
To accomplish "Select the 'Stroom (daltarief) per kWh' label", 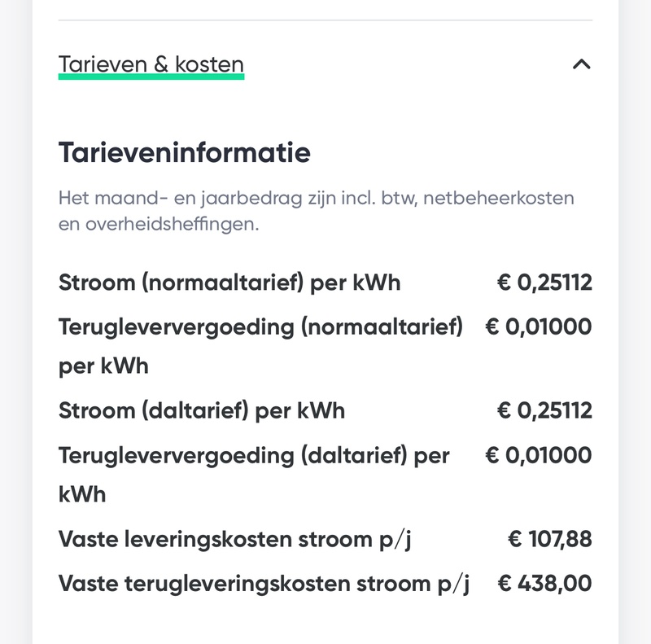I will click(202, 410).
